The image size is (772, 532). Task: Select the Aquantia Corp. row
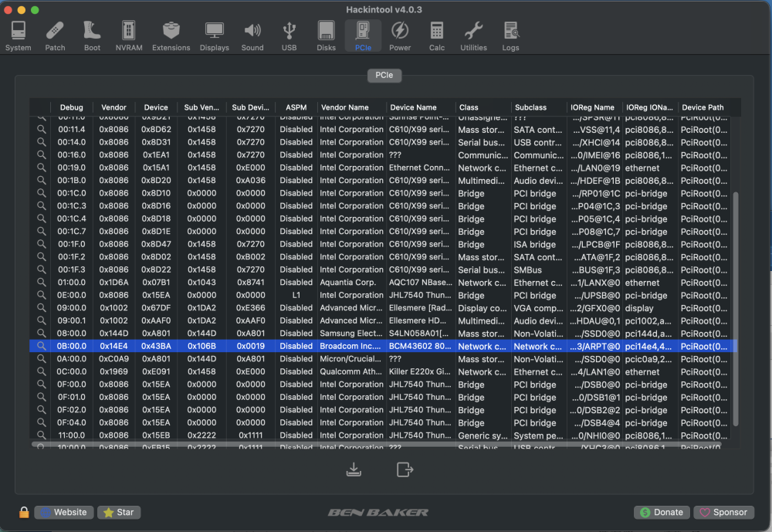pyautogui.click(x=384, y=283)
